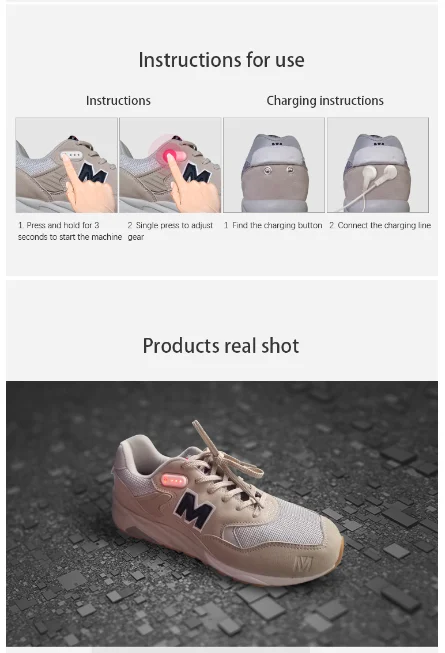Click the 'Products real shot' heading
Screen dimensions: 445x653
click(221, 346)
